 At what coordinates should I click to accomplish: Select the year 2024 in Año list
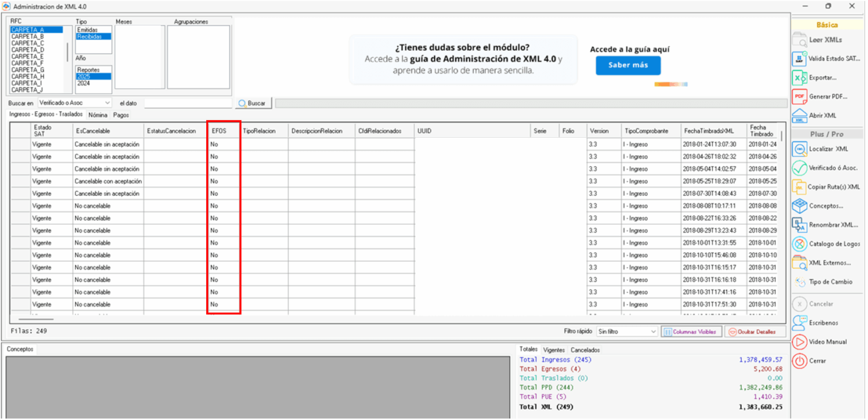[86, 82]
